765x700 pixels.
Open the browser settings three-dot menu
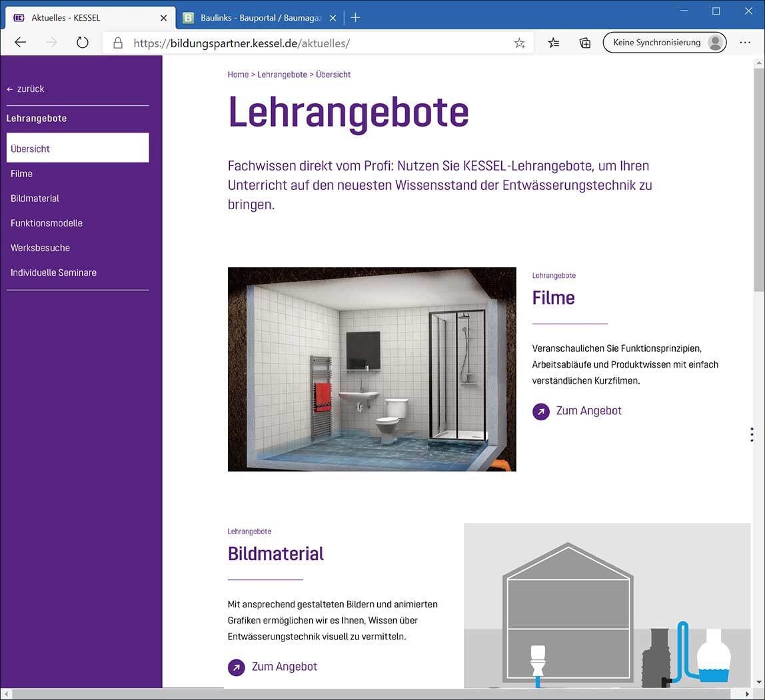click(745, 43)
